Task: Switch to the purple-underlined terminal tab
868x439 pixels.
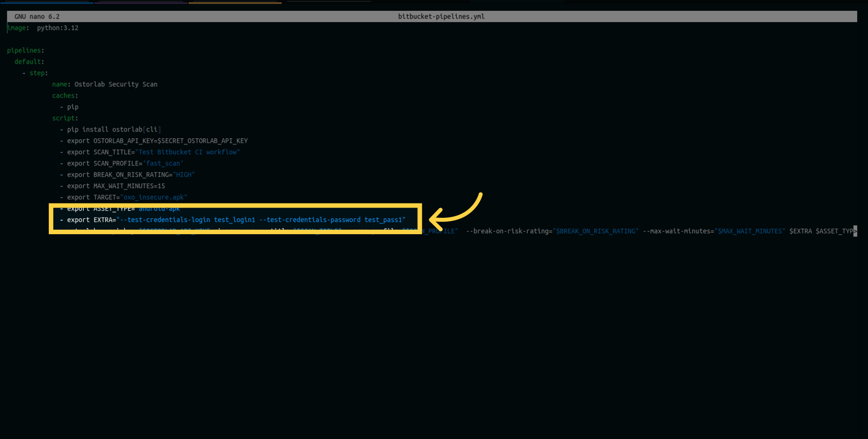Action: click(x=141, y=2)
